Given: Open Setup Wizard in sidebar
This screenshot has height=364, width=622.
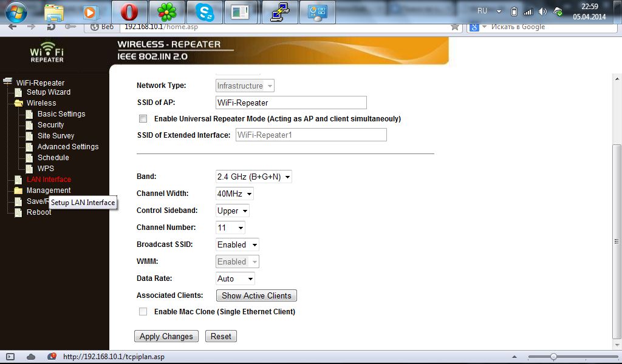Looking at the screenshot, I should 49,92.
